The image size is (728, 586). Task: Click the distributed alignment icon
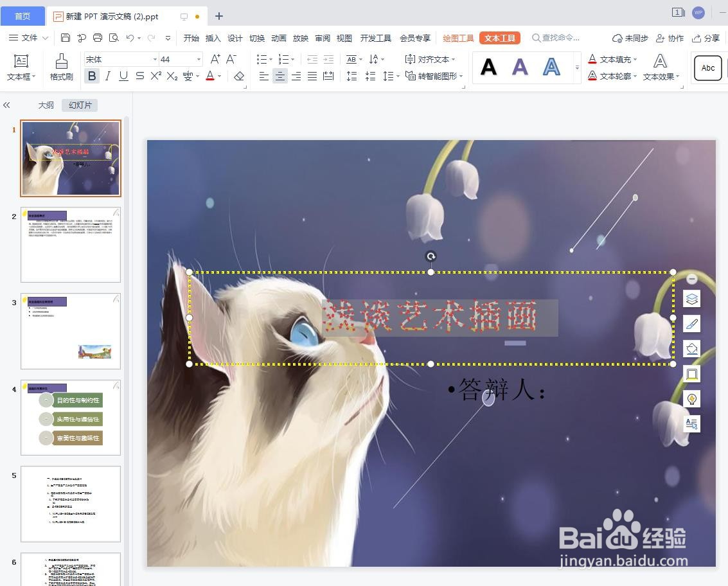[328, 76]
